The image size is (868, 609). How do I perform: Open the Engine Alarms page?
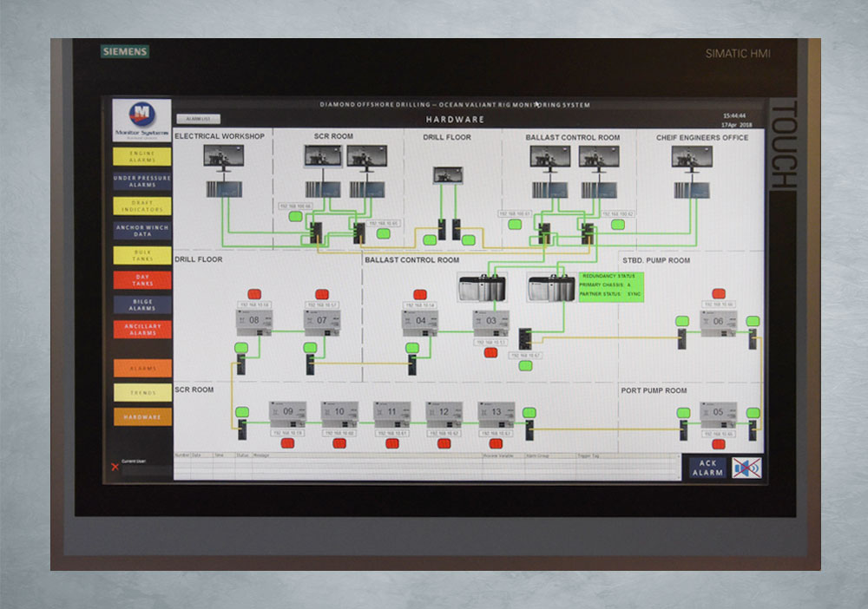tap(141, 157)
